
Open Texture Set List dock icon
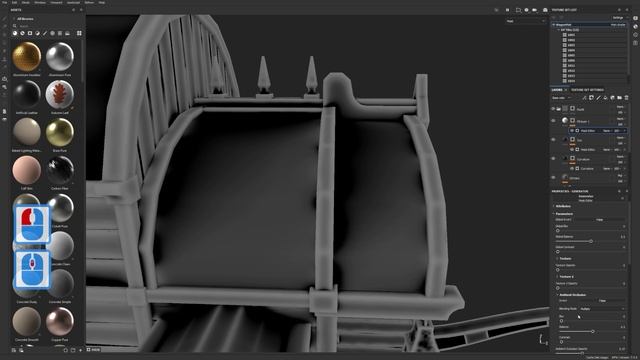pos(636,18)
